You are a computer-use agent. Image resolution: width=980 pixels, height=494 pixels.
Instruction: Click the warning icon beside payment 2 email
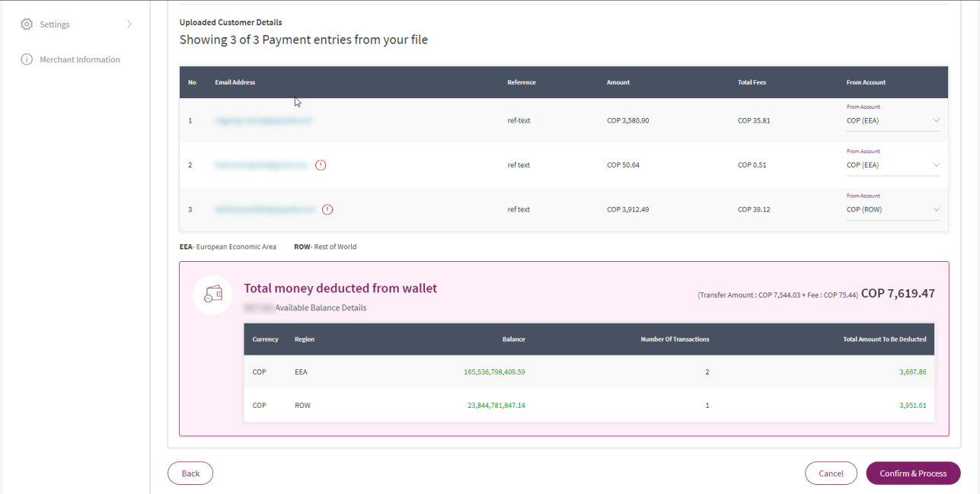tap(321, 164)
